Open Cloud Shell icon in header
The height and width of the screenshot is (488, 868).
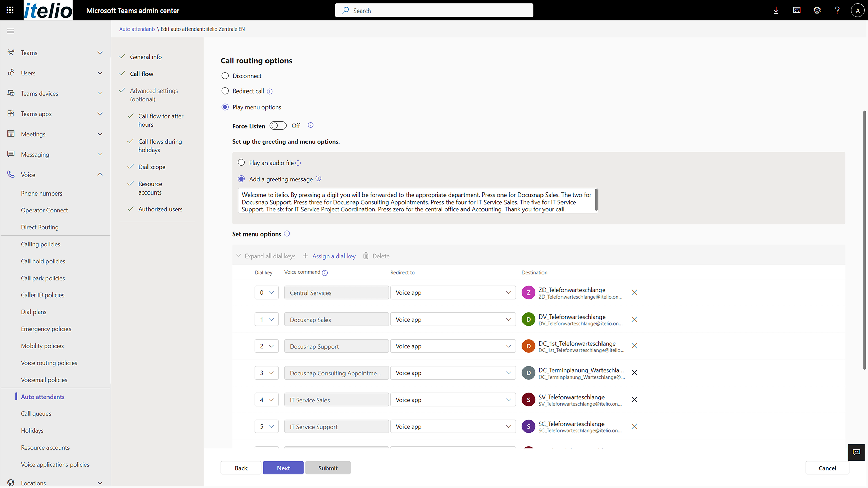[797, 10]
